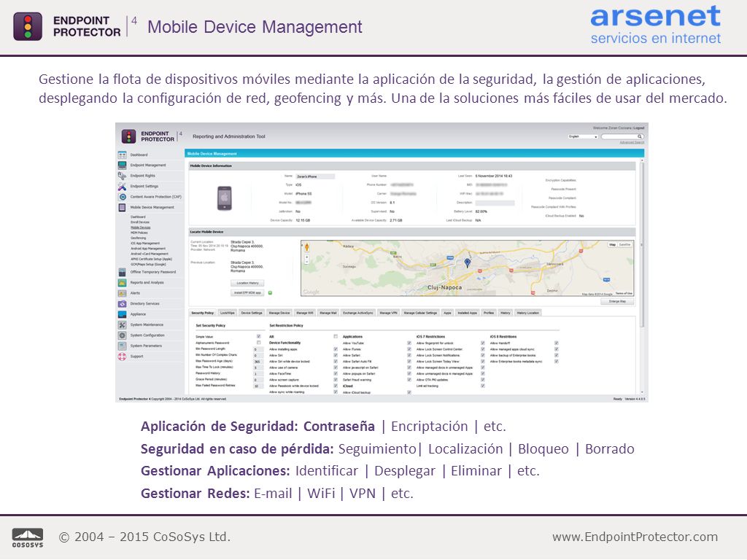Screen dimensions: 747x560
Task: Open the History Location tab
Action: [x=528, y=313]
